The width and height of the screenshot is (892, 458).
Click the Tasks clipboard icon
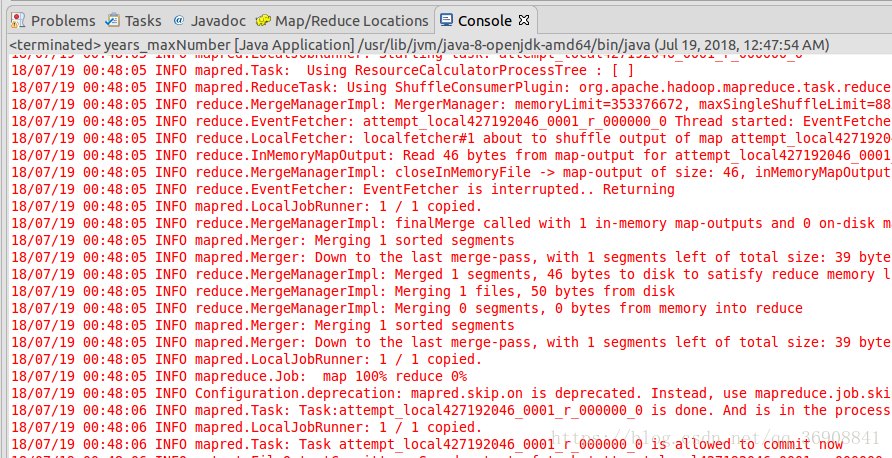[112, 21]
